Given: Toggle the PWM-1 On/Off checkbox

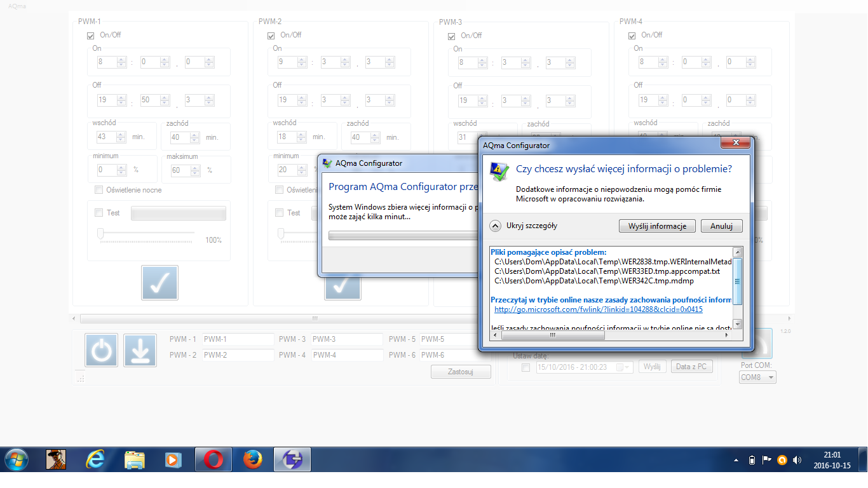Looking at the screenshot, I should (x=91, y=35).
